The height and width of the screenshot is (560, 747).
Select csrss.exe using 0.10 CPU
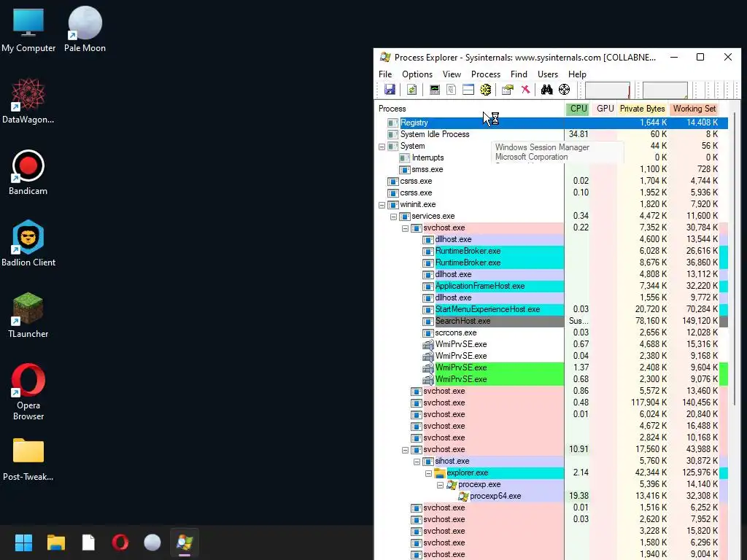551,192
